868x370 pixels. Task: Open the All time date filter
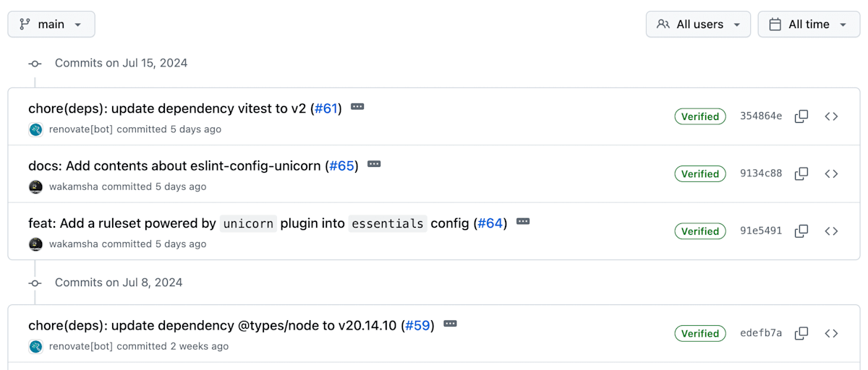[809, 25]
